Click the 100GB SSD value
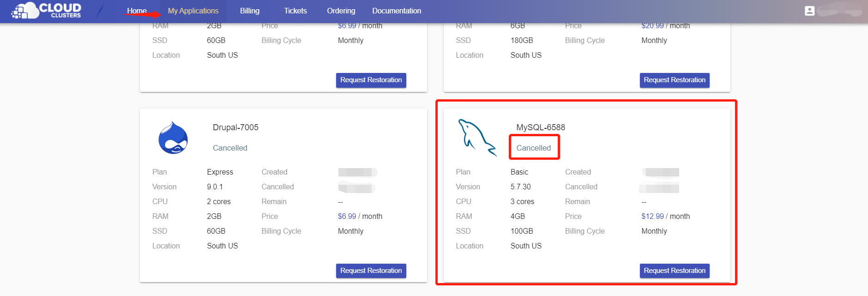Screen dimensions: 868x296 pos(522,231)
